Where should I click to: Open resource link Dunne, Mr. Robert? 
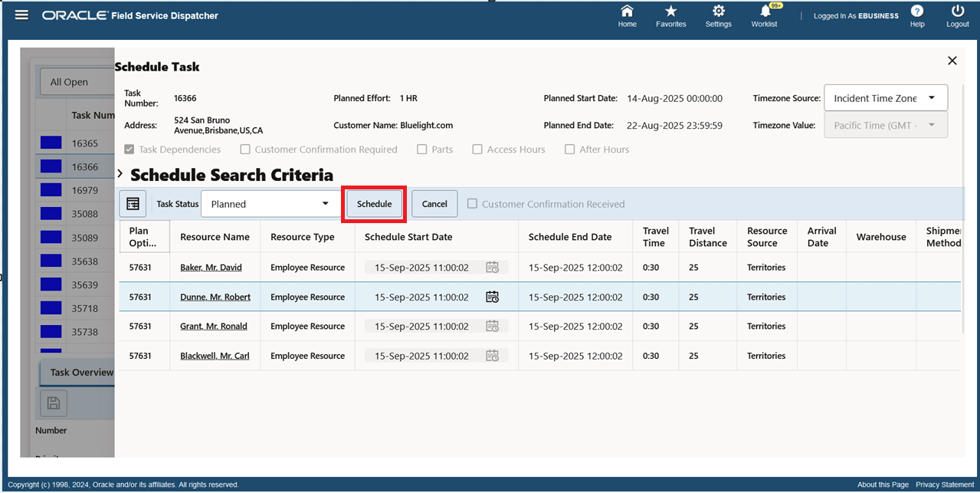pyautogui.click(x=215, y=297)
